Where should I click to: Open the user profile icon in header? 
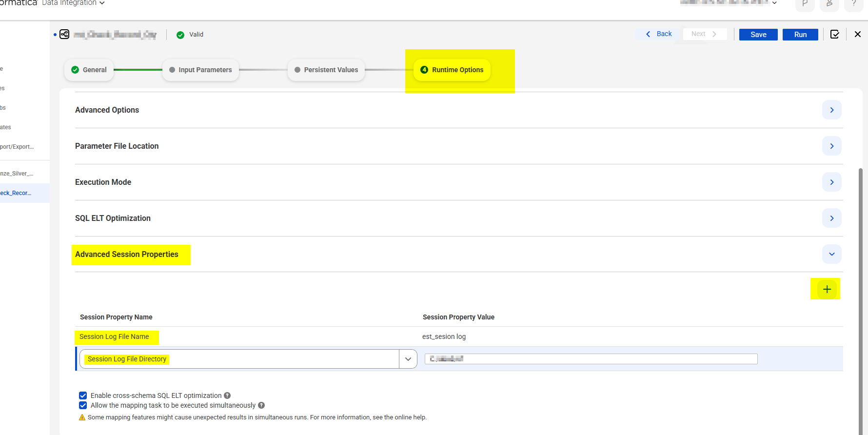pyautogui.click(x=829, y=4)
